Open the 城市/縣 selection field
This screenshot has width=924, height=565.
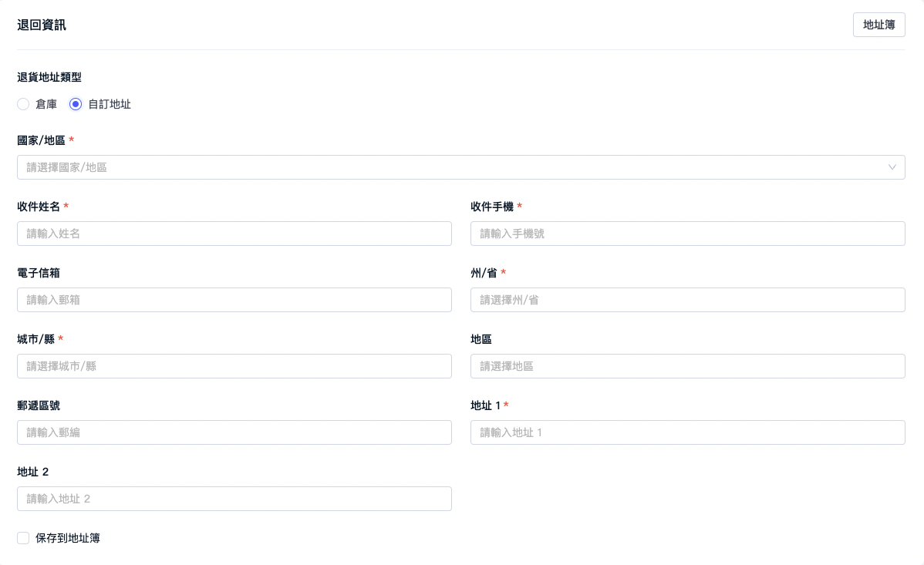pyautogui.click(x=234, y=366)
